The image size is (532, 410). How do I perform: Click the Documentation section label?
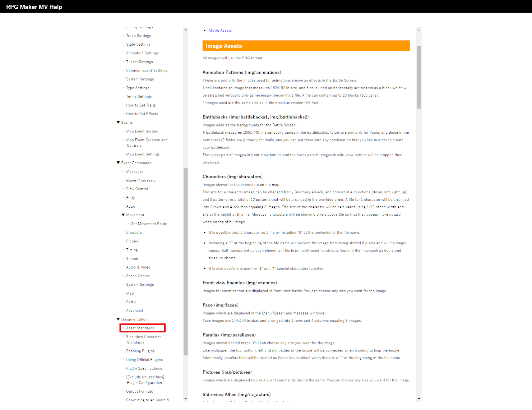tap(134, 319)
